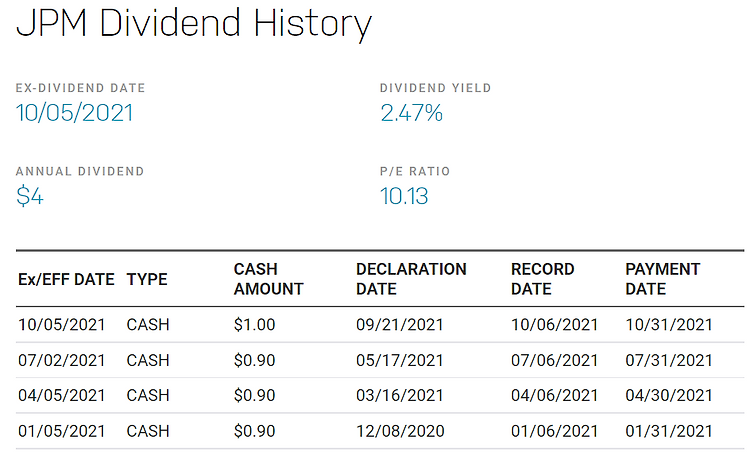
Task: Select CASH type in the 01/05/2021 row
Action: [x=148, y=431]
